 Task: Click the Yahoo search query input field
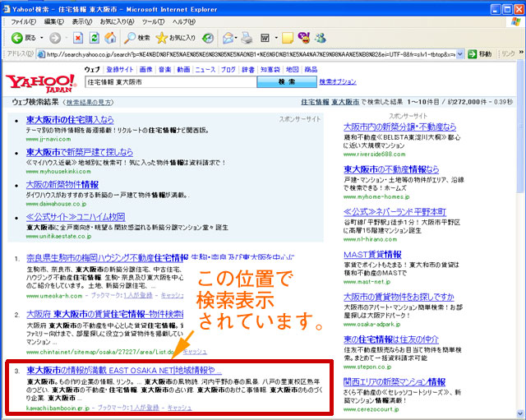point(171,82)
